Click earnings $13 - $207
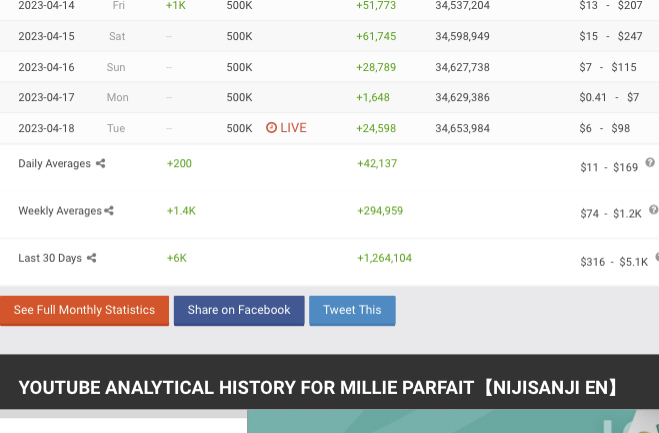 [x=611, y=5]
